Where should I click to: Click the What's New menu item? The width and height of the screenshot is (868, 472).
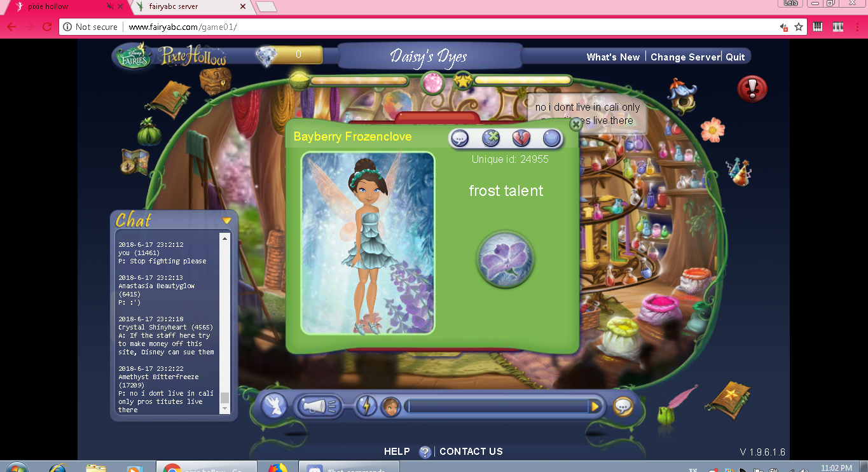[612, 57]
